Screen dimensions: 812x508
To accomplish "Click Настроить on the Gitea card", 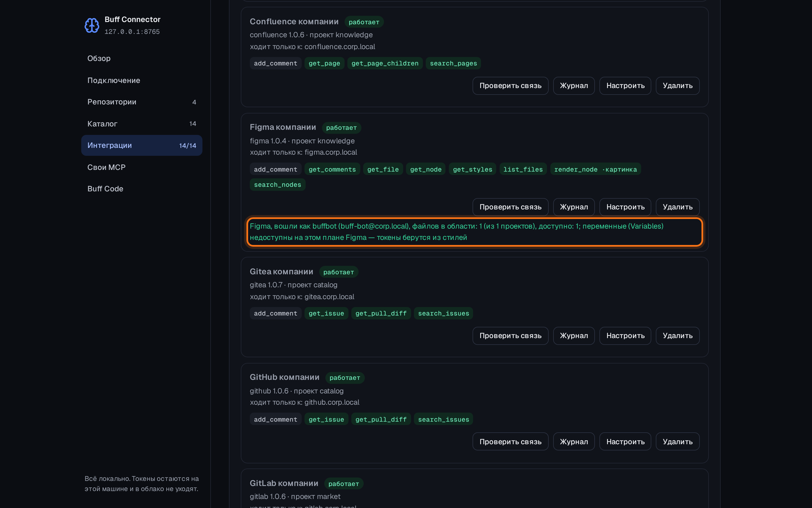I will tap(625, 336).
